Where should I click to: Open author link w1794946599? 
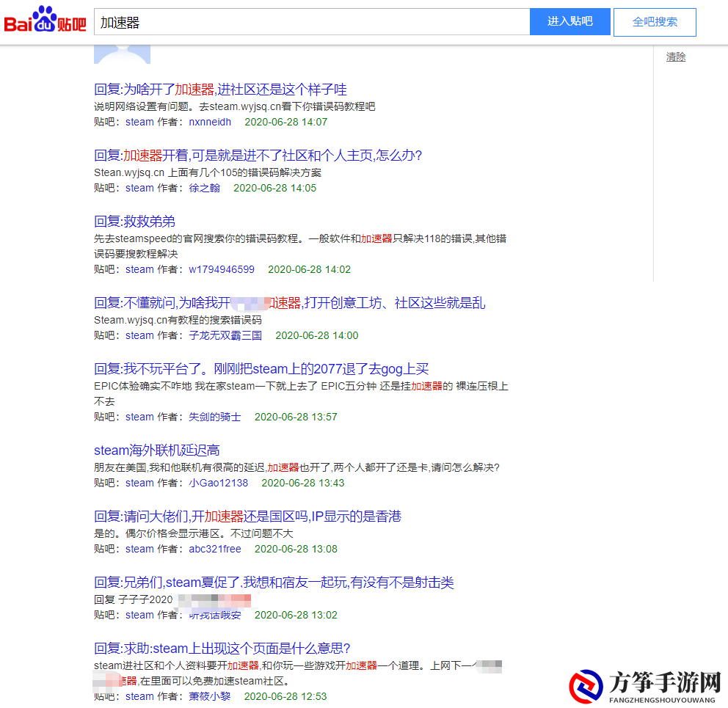tap(222, 270)
